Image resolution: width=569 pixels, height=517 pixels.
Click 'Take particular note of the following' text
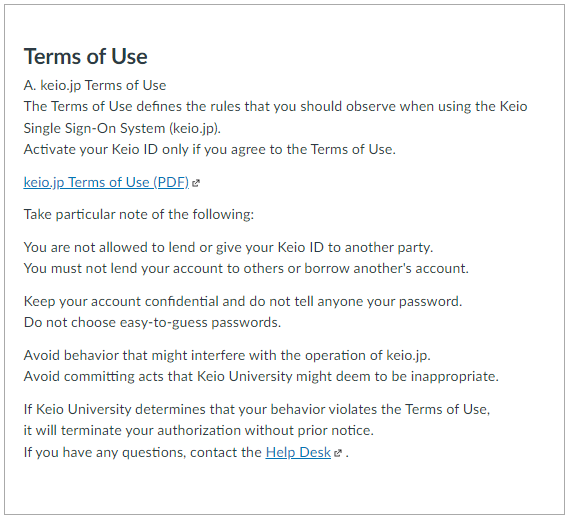coord(139,214)
